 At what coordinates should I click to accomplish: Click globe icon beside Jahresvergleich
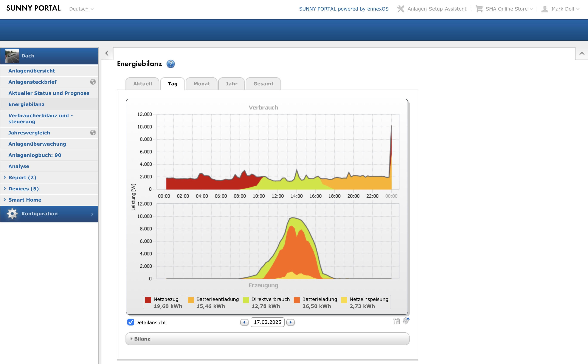pos(93,133)
